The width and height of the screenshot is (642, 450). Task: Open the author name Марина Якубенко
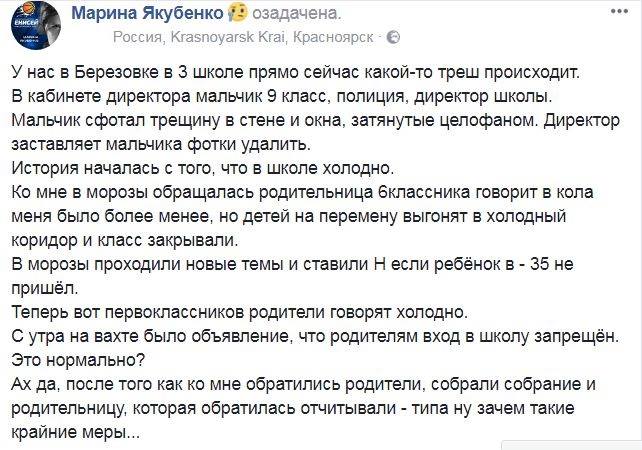coord(147,14)
